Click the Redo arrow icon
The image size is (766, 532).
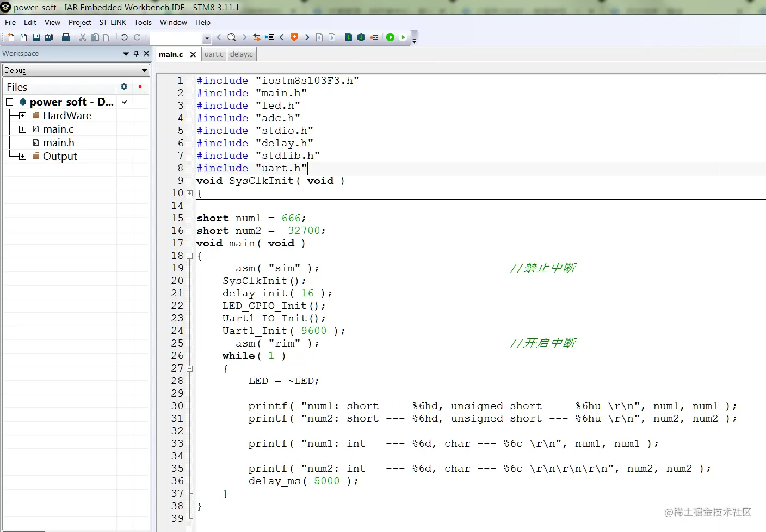(137, 38)
